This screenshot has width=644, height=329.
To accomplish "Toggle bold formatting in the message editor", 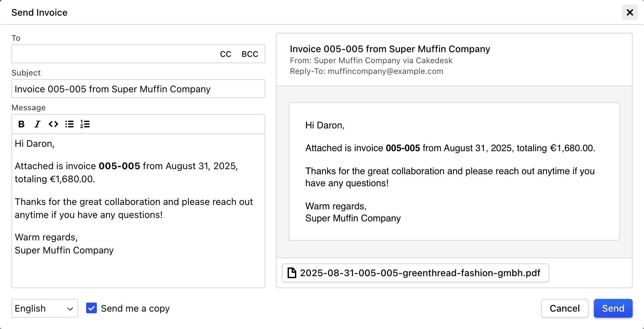I will 21,124.
